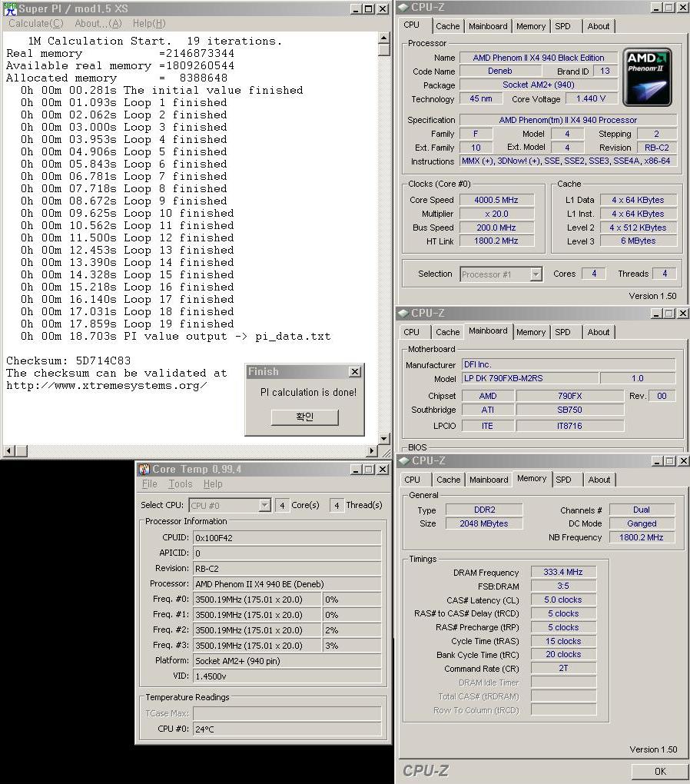Select About tab in bottom CPU-Z window

click(x=599, y=480)
